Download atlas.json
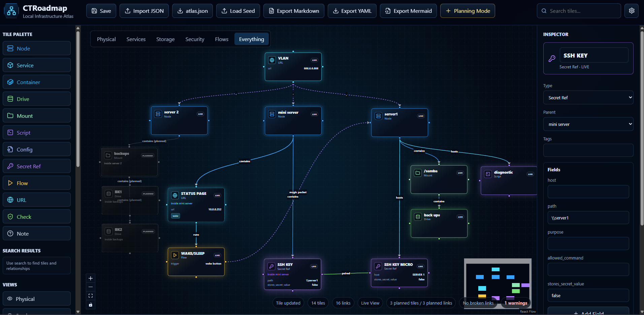This screenshot has height=315, width=644. (192, 11)
